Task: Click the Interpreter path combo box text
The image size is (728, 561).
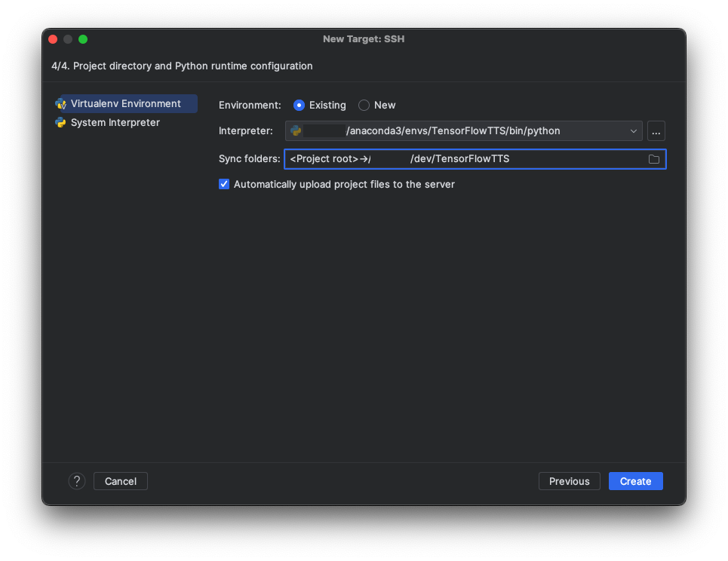Action: pyautogui.click(x=453, y=131)
